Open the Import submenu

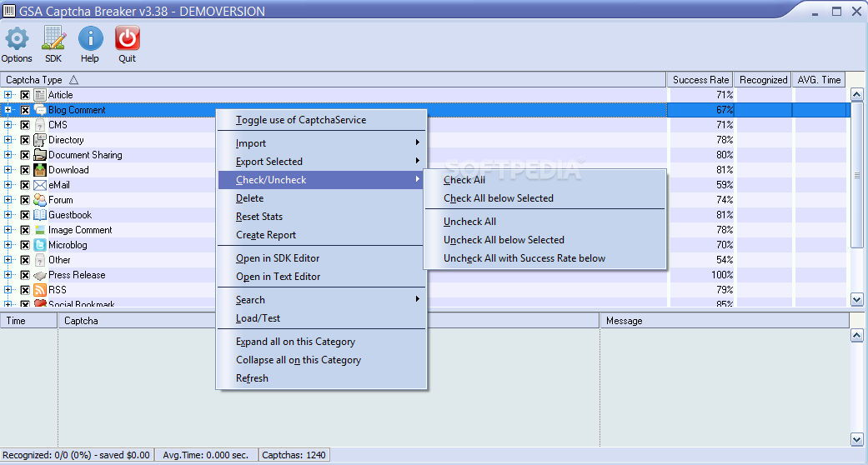coord(321,143)
